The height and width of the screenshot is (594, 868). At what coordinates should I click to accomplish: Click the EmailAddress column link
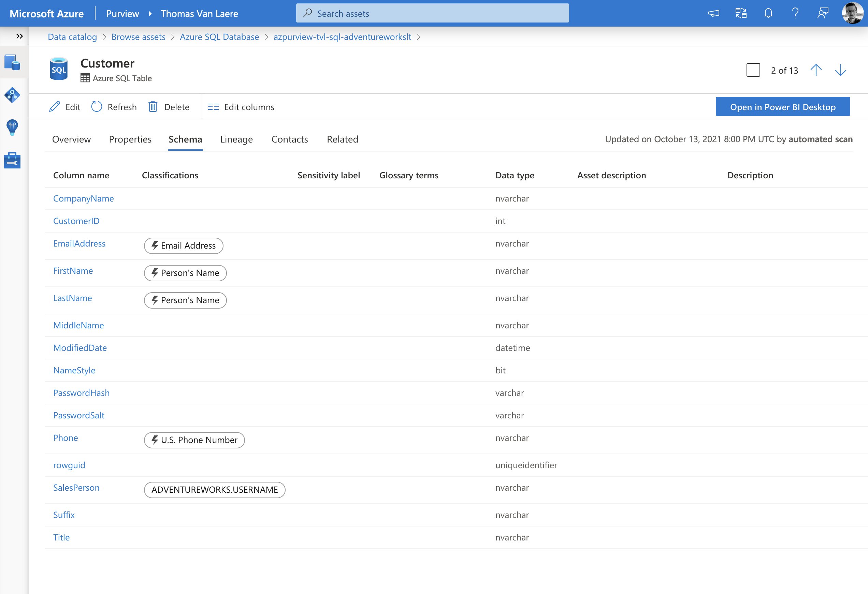(x=78, y=243)
